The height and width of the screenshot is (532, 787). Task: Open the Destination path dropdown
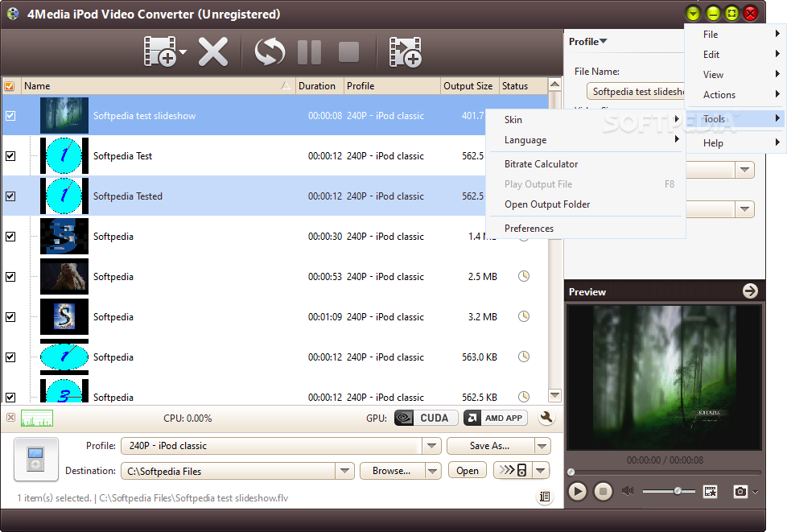tap(344, 471)
